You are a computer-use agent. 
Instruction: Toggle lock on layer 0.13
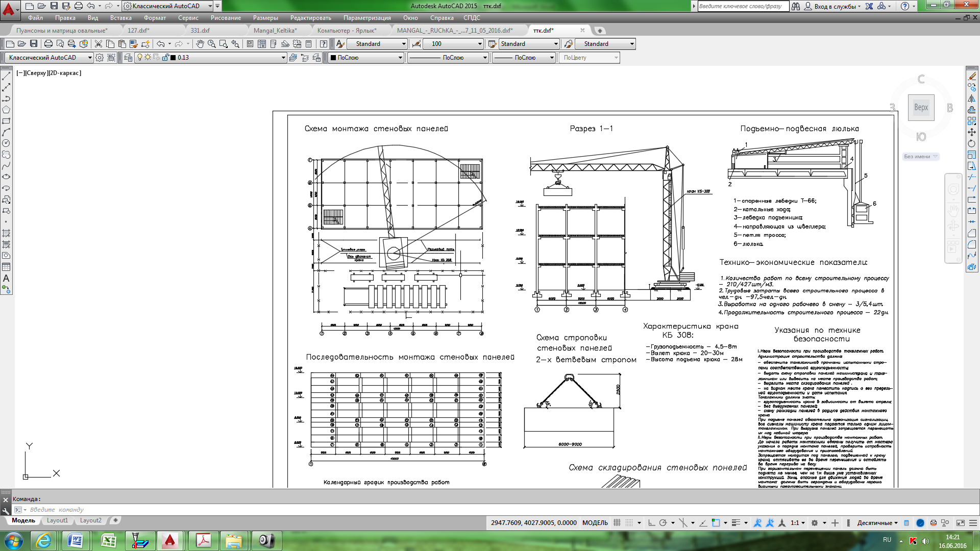point(165,58)
